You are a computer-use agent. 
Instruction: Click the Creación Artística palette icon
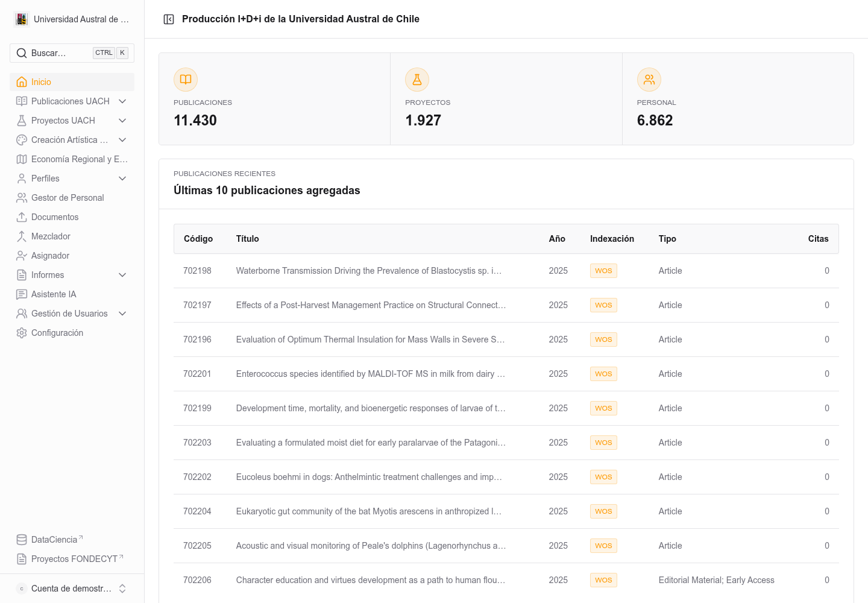coord(22,140)
